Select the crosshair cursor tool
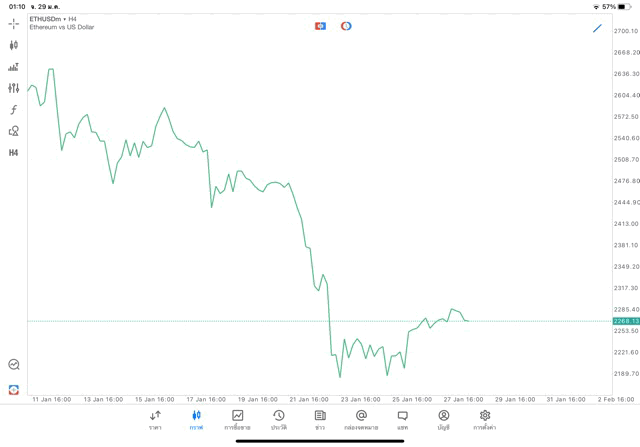This screenshot has height=447, width=640. click(14, 23)
